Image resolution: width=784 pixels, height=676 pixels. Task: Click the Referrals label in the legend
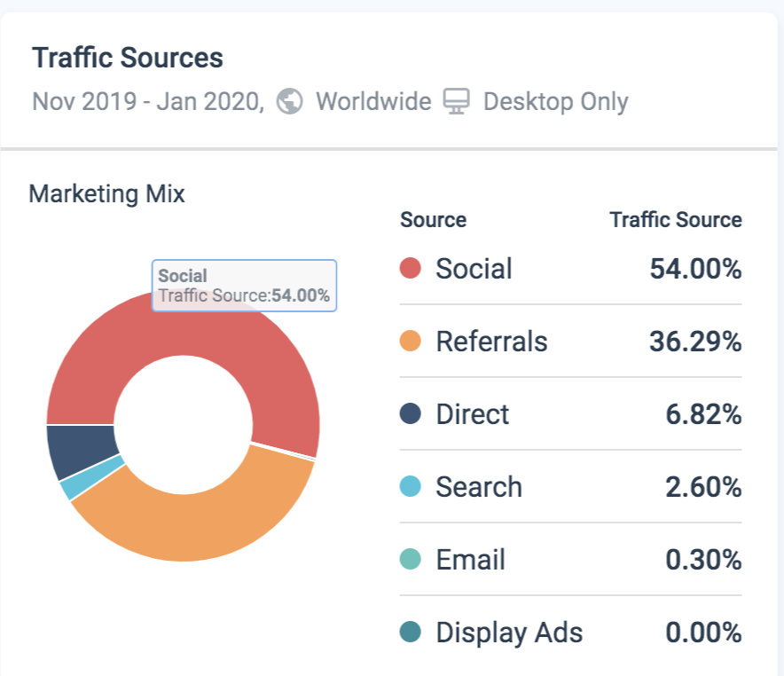491,342
